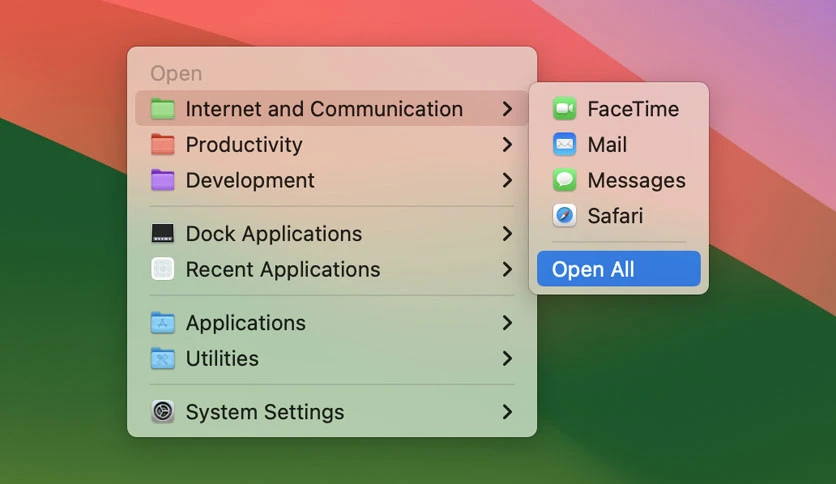Select Internet and Communication menu item
This screenshot has height=484, width=836.
332,109
